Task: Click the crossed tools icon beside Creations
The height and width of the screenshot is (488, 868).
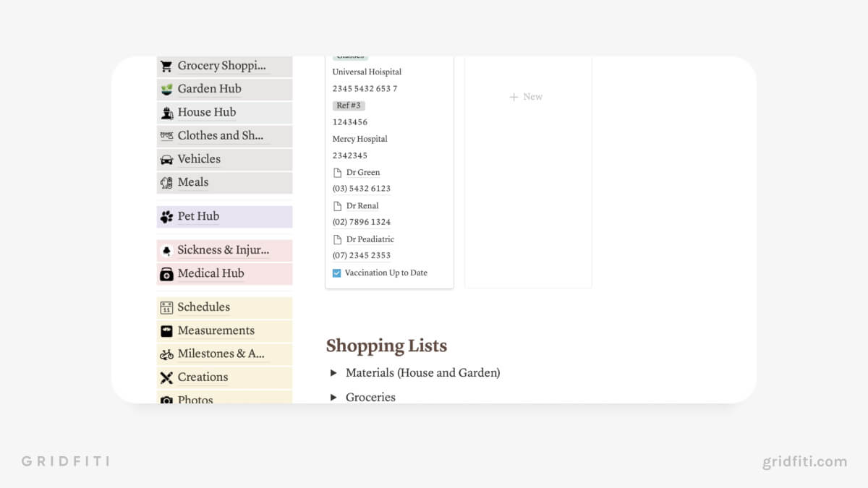Action: click(166, 377)
